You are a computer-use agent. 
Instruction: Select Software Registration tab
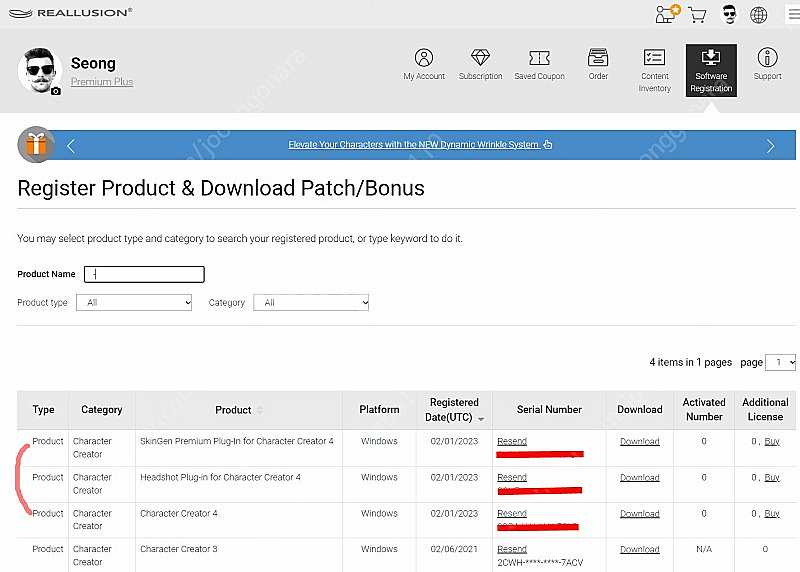(x=711, y=70)
